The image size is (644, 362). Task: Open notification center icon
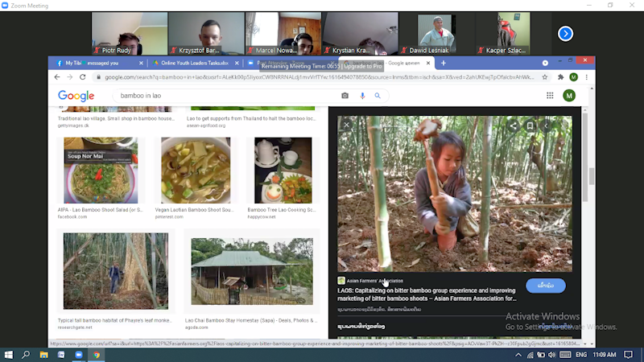click(628, 355)
